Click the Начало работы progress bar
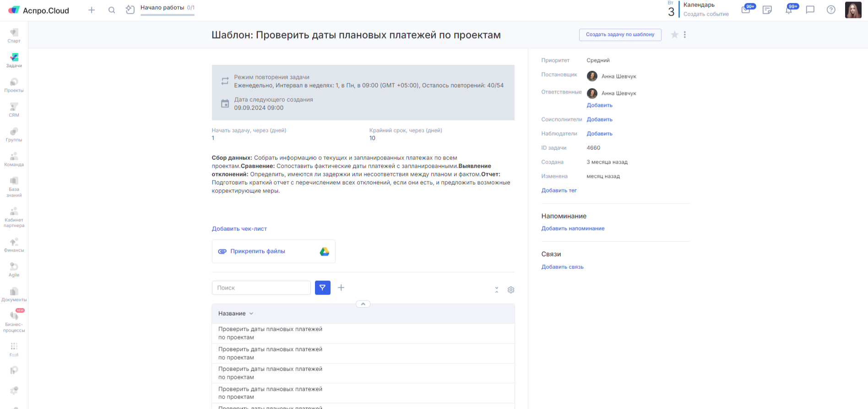This screenshot has height=409, width=868. pyautogui.click(x=167, y=15)
